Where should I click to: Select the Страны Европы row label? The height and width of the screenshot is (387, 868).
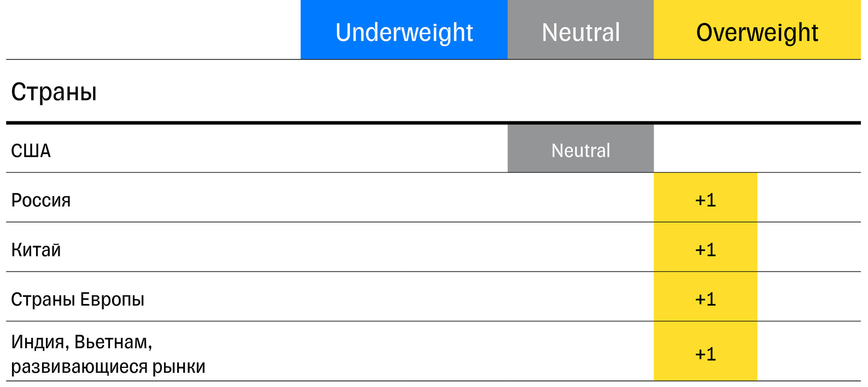tap(78, 300)
